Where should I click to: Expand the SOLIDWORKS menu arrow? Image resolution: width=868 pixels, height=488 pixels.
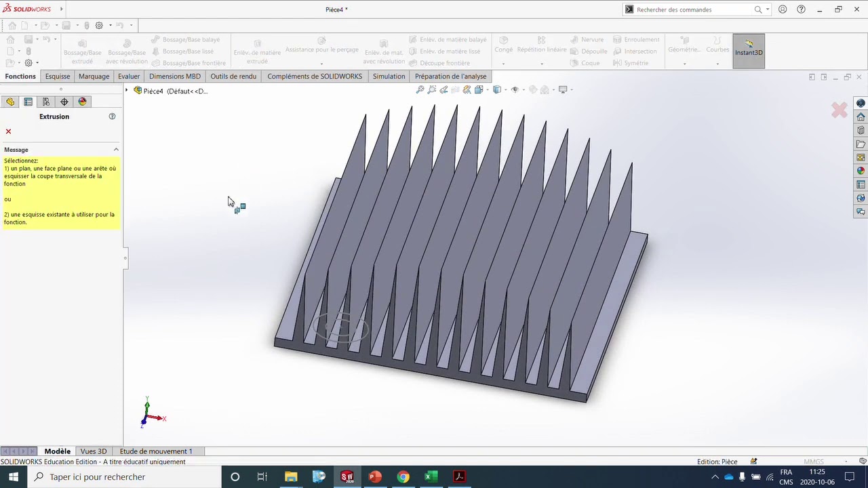pyautogui.click(x=61, y=9)
